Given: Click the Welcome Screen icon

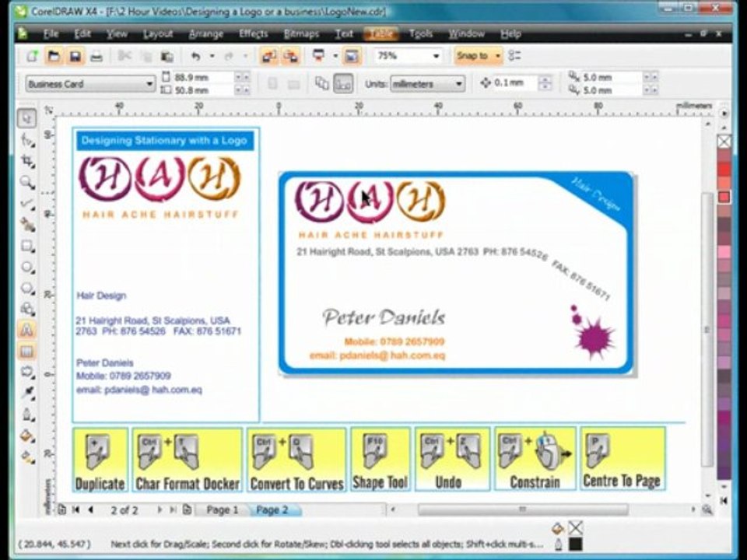Looking at the screenshot, I should (352, 56).
